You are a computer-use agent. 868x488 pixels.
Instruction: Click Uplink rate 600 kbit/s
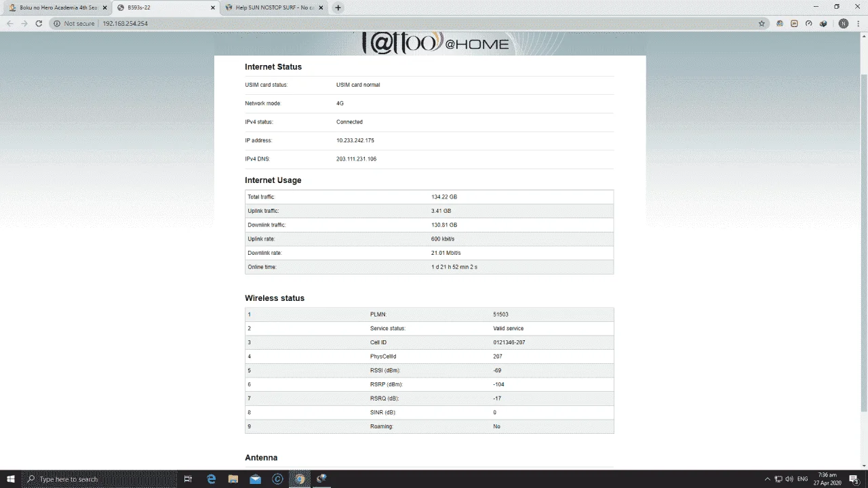click(x=443, y=239)
